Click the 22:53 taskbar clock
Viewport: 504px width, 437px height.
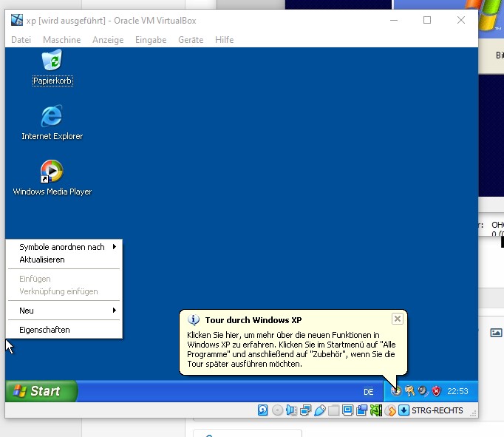[x=457, y=391]
